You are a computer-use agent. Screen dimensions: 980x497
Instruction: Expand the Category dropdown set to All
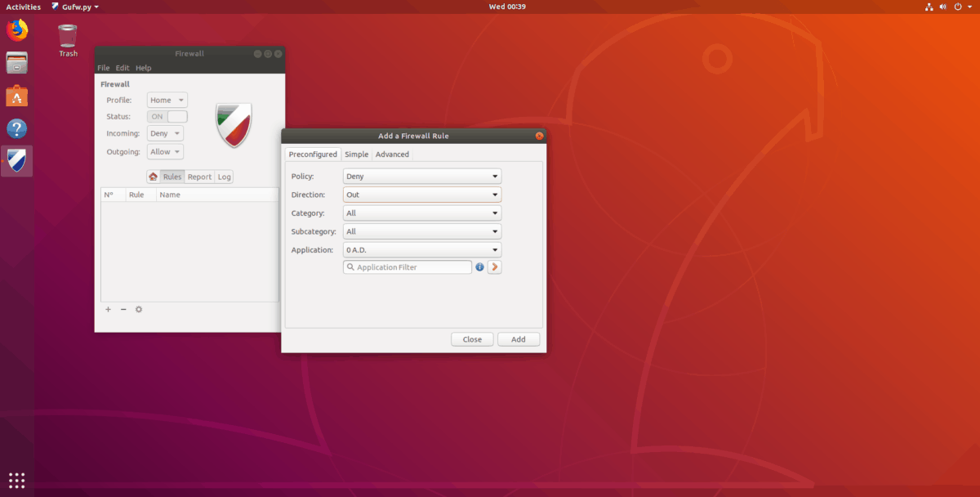click(421, 213)
